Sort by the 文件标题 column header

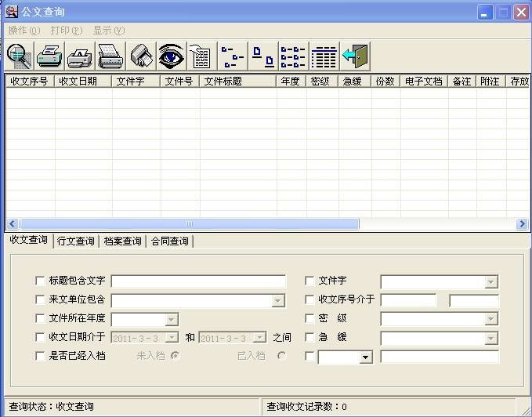237,81
